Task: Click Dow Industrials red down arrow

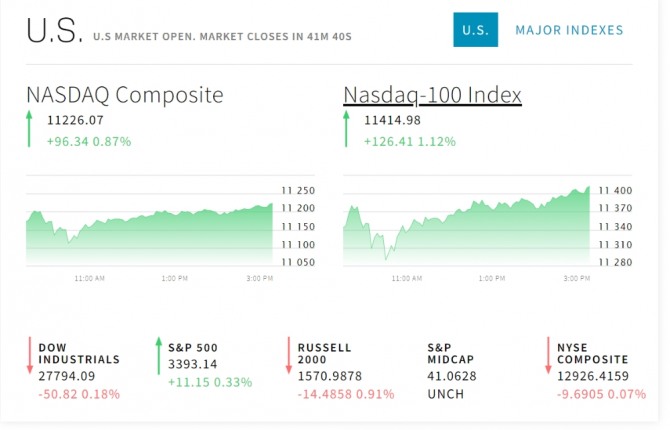Action: pos(30,357)
